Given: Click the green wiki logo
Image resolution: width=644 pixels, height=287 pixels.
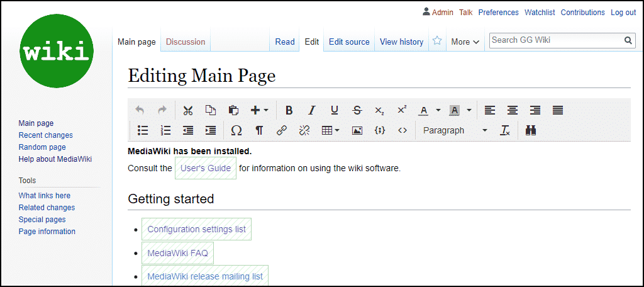Looking at the screenshot, I should click(57, 51).
